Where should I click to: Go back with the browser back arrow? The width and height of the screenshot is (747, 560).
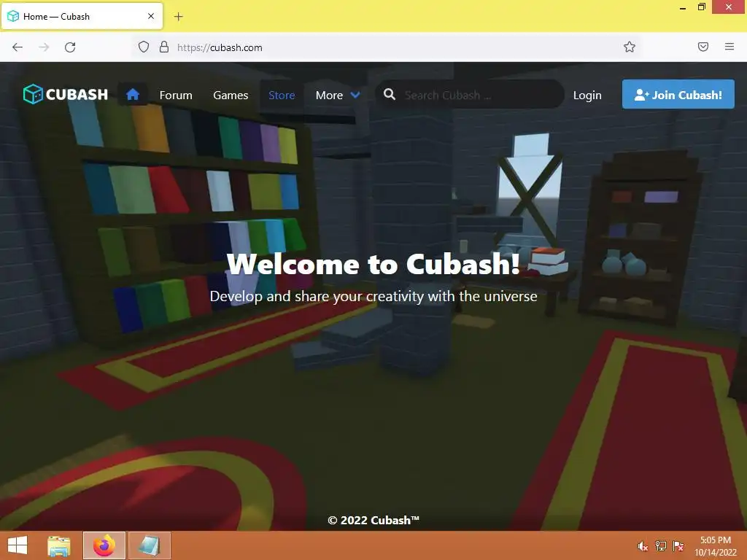pyautogui.click(x=18, y=47)
